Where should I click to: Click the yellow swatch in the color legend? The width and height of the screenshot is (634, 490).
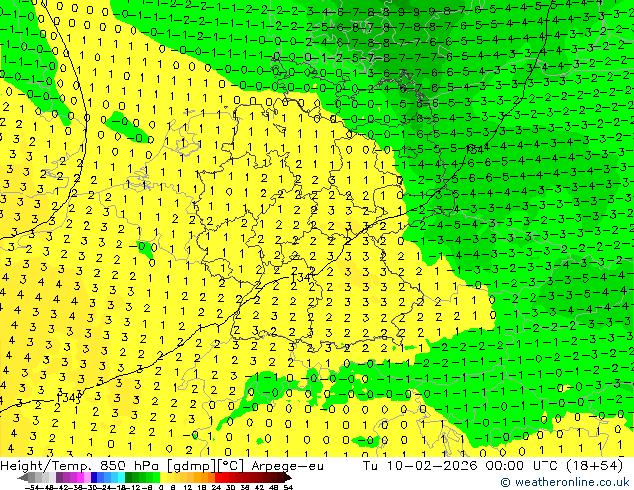click(x=164, y=478)
